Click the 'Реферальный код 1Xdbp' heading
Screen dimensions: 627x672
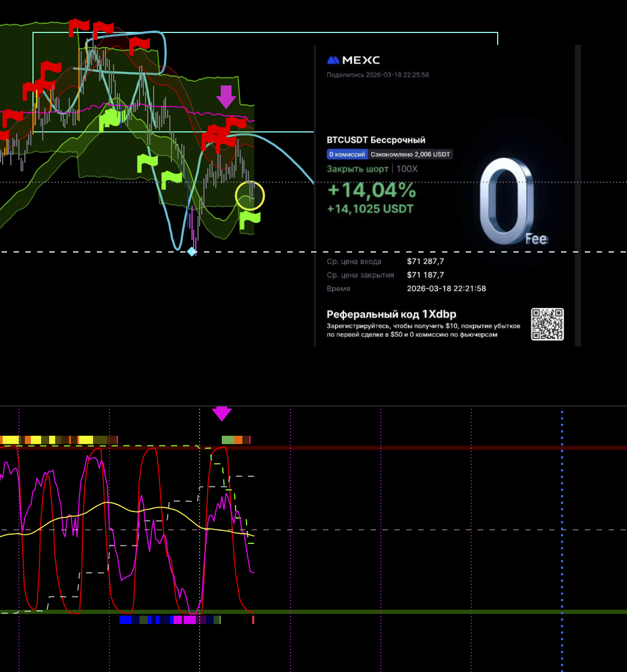(391, 314)
